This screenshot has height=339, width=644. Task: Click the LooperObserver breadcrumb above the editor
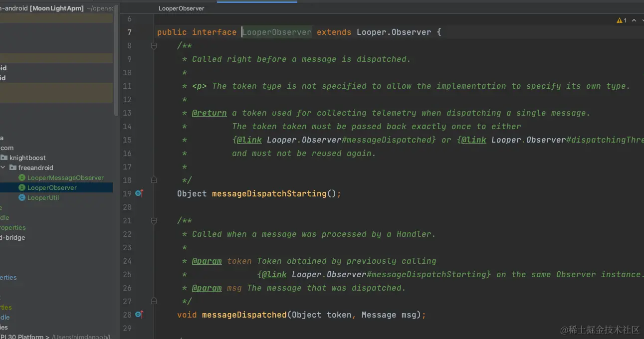(x=181, y=8)
